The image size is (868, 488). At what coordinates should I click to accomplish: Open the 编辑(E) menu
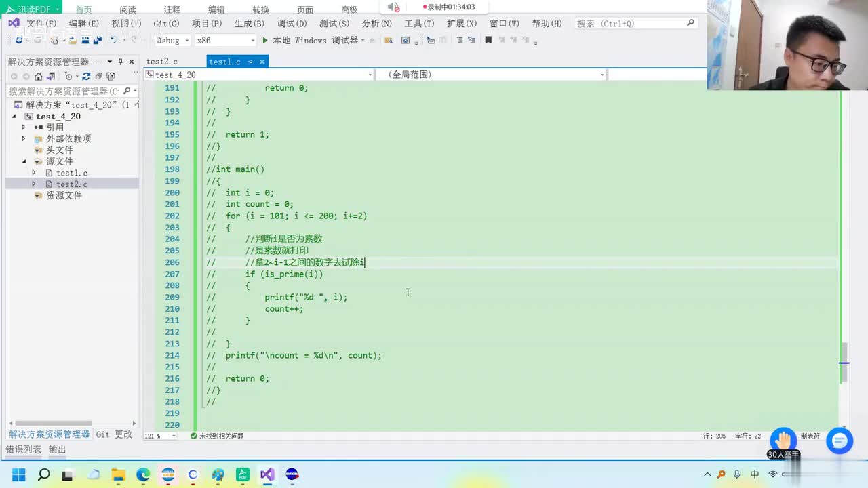pos(83,23)
